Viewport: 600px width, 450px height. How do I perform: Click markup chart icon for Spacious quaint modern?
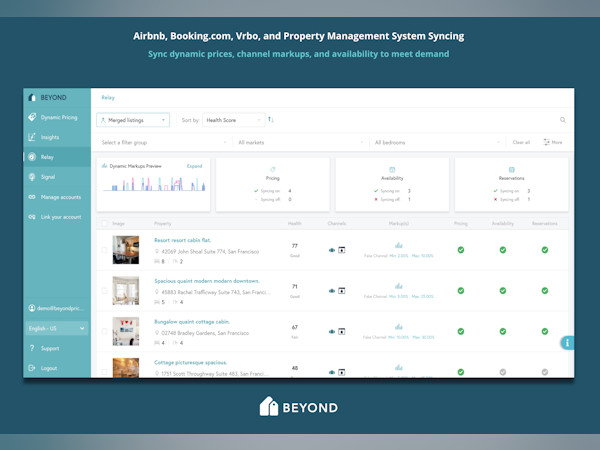(x=399, y=286)
